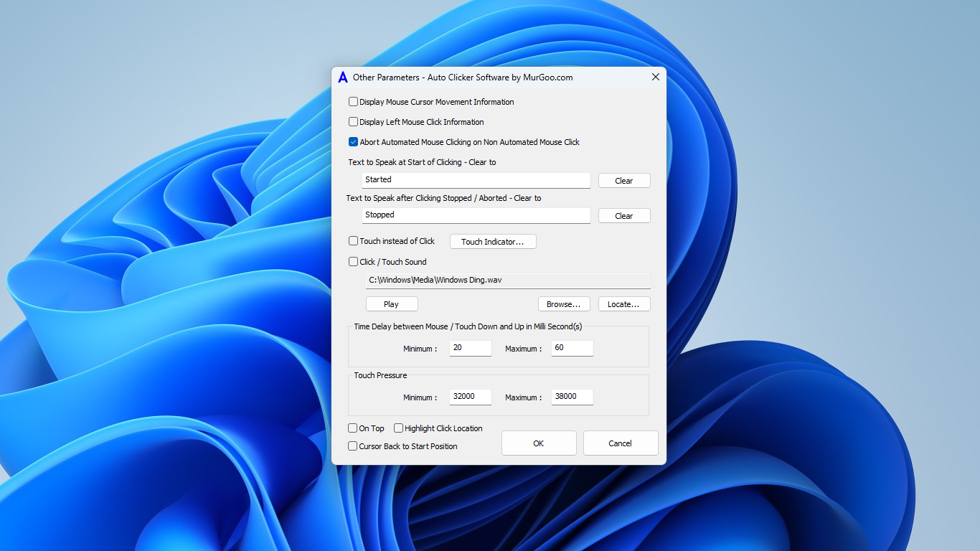Play the Windows Ding sound
Viewport: 980px width, 551px height.
(x=391, y=303)
